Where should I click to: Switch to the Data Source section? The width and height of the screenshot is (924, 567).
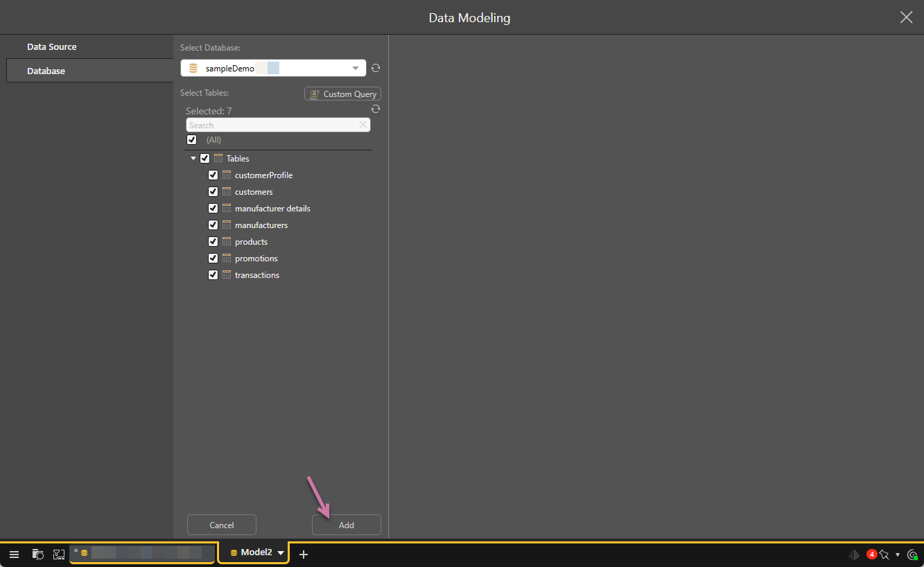tap(52, 47)
